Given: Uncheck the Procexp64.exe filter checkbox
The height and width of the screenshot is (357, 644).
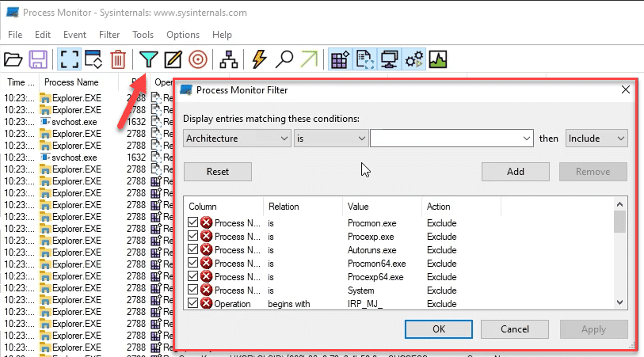Looking at the screenshot, I should click(x=192, y=276).
